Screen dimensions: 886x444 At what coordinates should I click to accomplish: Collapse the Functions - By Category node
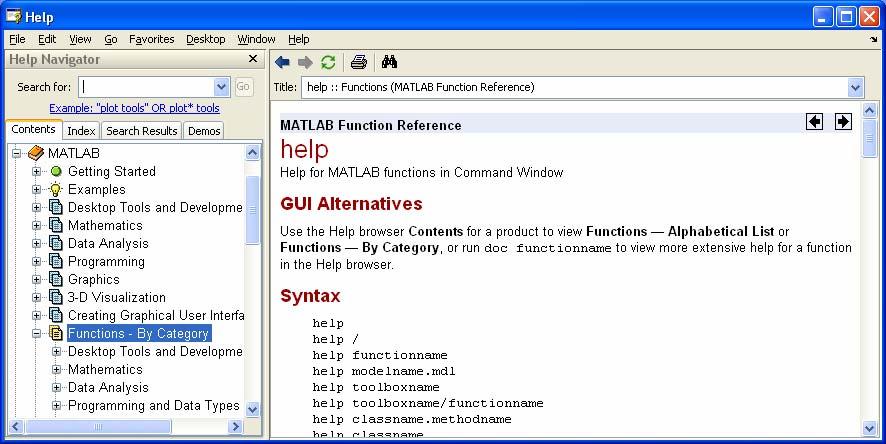coord(36,333)
